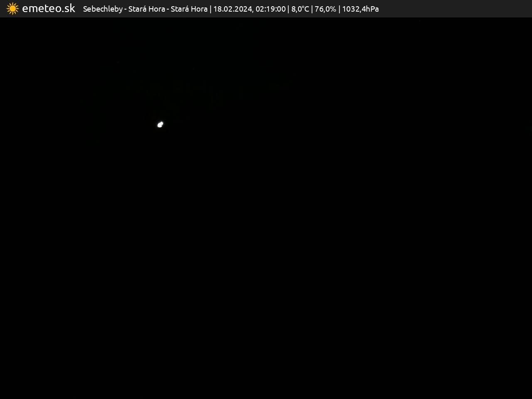Screen dimensions: 532x399
Task: Click hyphen between the two Stará Hora
Action: pyautogui.click(x=168, y=9)
